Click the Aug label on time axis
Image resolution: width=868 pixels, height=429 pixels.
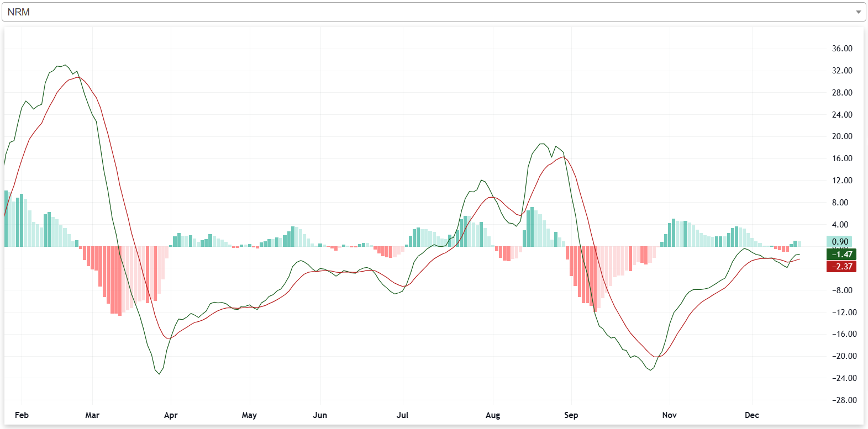tap(492, 415)
